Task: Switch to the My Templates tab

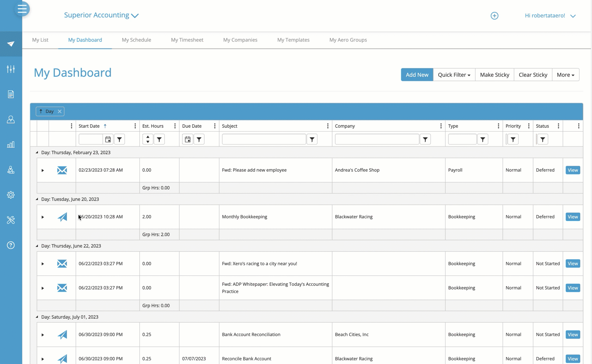Action: pos(293,40)
